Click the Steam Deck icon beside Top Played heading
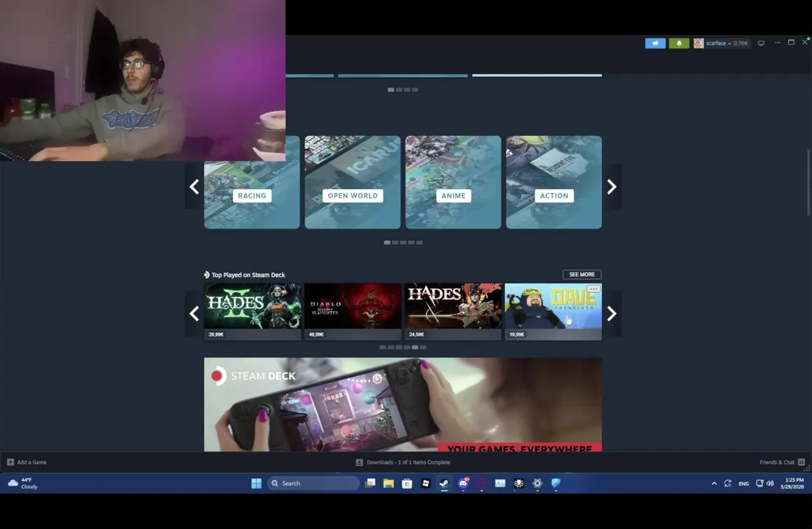The image size is (812, 529). tap(206, 275)
